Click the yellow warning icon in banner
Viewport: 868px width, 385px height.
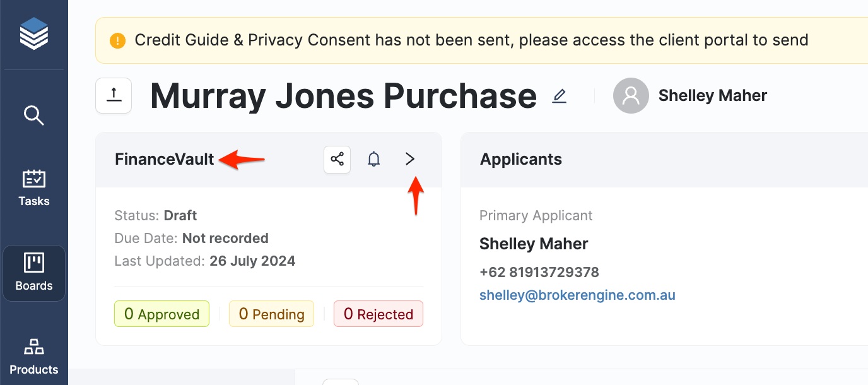click(x=117, y=41)
